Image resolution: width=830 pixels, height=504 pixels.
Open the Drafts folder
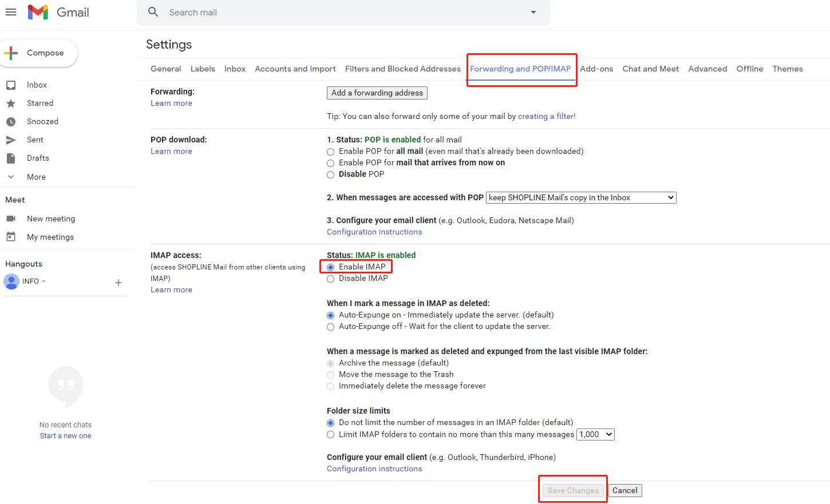click(38, 157)
